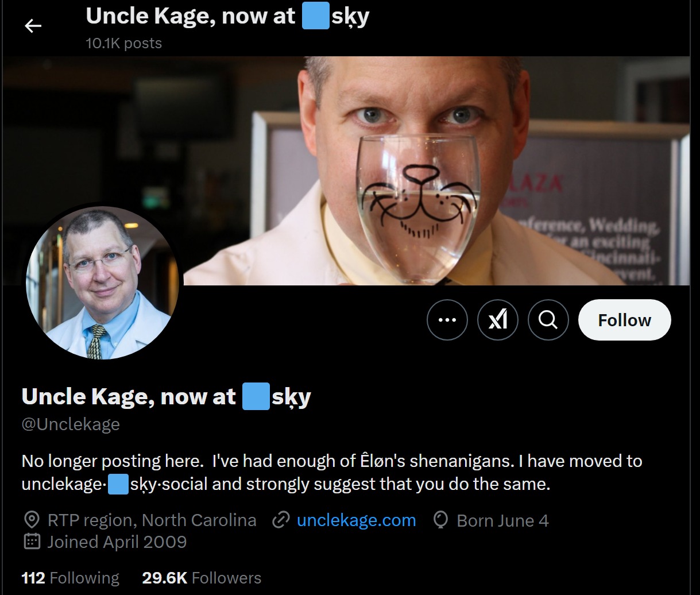700x595 pixels.
Task: Click the link chain icon
Action: 280,520
